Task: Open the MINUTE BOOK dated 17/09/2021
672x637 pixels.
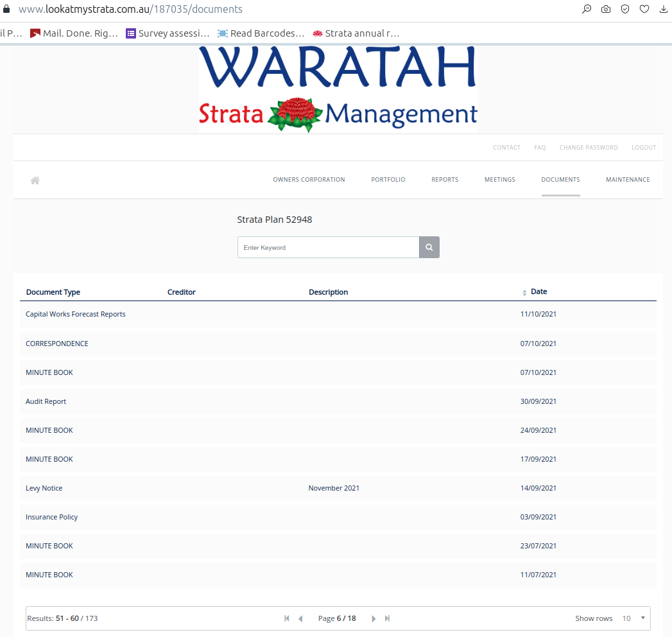Action: (338, 459)
